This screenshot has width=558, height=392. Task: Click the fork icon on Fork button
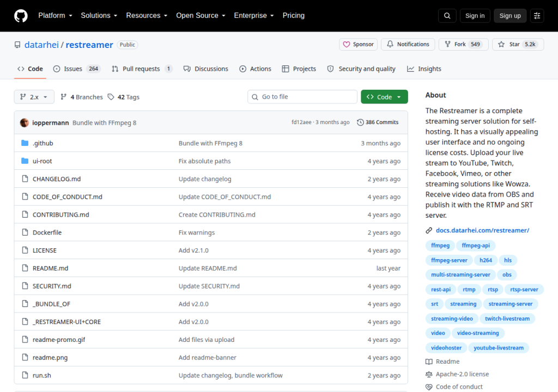[448, 44]
